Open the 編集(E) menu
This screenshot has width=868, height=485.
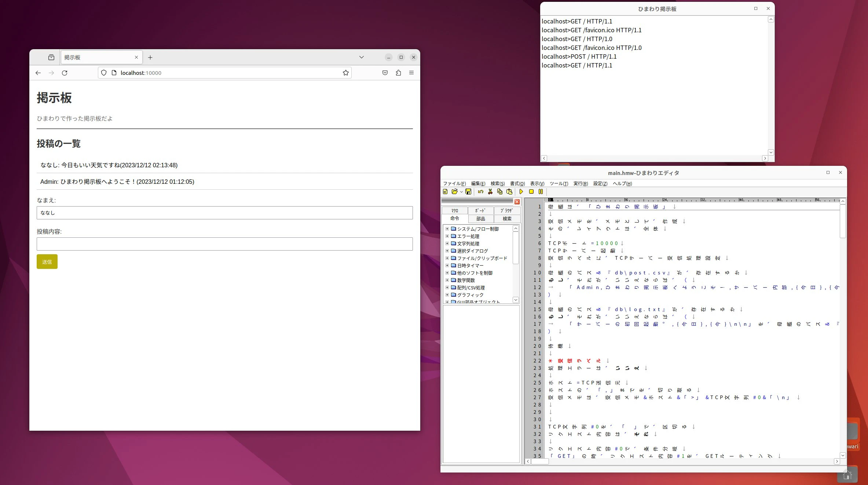click(478, 183)
